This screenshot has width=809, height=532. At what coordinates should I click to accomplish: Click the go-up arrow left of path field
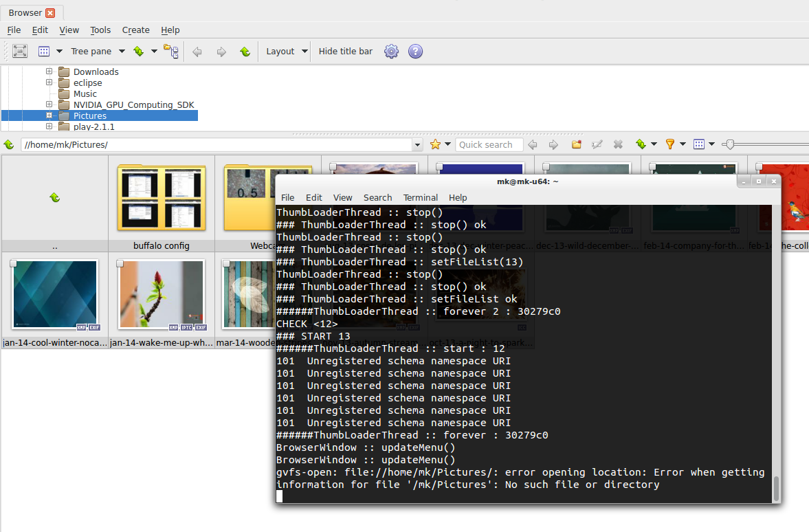click(x=9, y=144)
